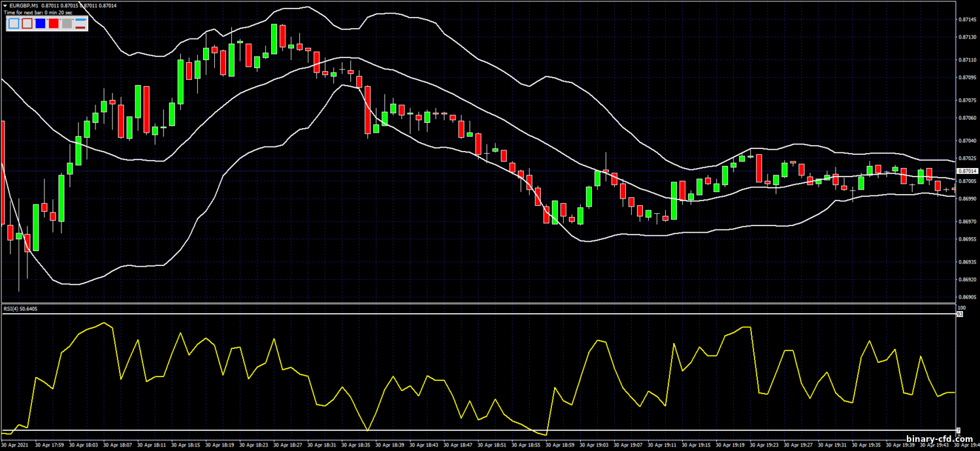Screen dimensions: 980x451
Task: Click price axis label 0.87040
Action: click(x=967, y=141)
